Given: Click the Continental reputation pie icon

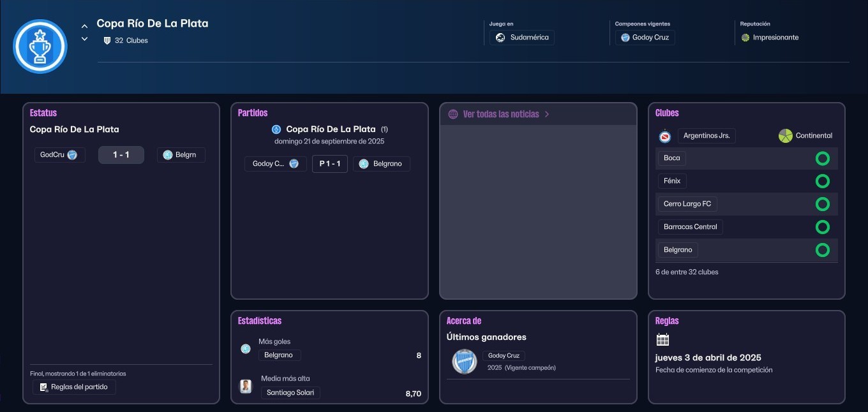Looking at the screenshot, I should click(x=785, y=136).
